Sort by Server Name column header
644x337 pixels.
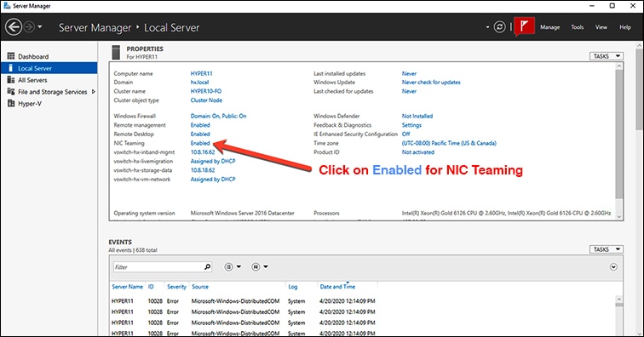coord(127,287)
